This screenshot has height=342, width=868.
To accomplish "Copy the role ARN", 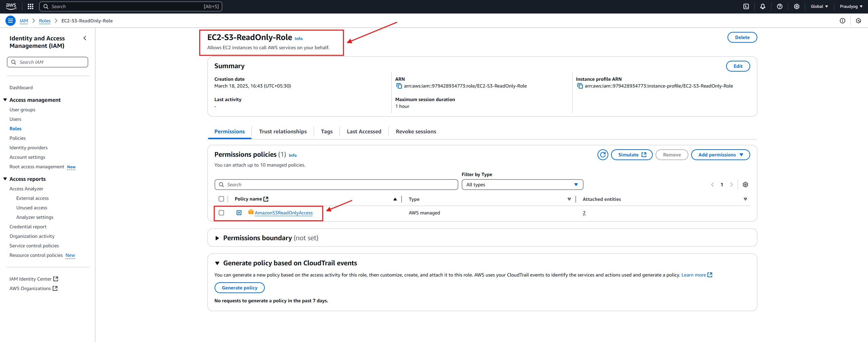I will pos(399,86).
